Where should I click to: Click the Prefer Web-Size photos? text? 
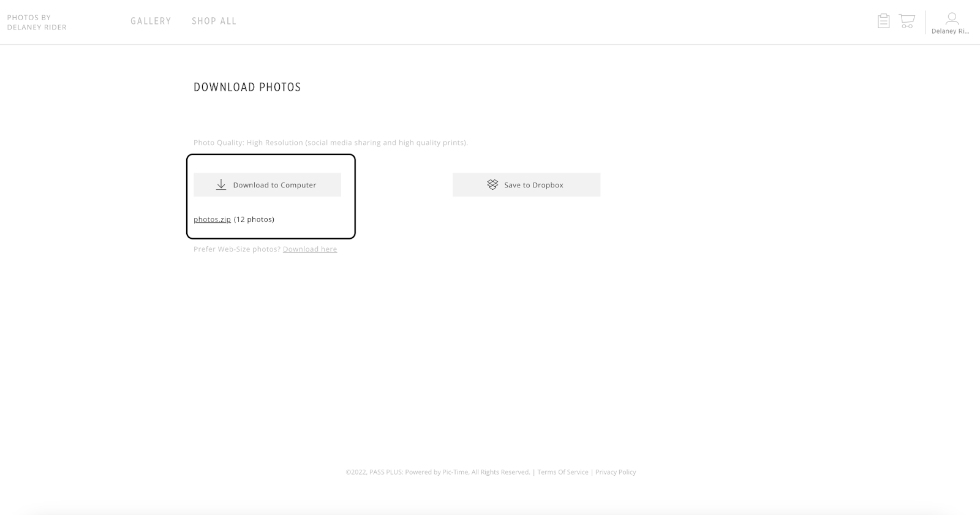237,249
